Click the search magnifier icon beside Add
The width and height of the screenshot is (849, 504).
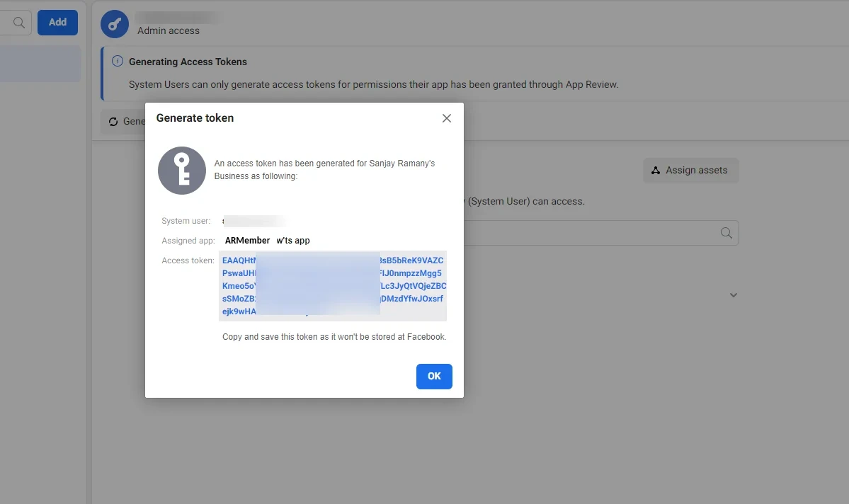(19, 22)
